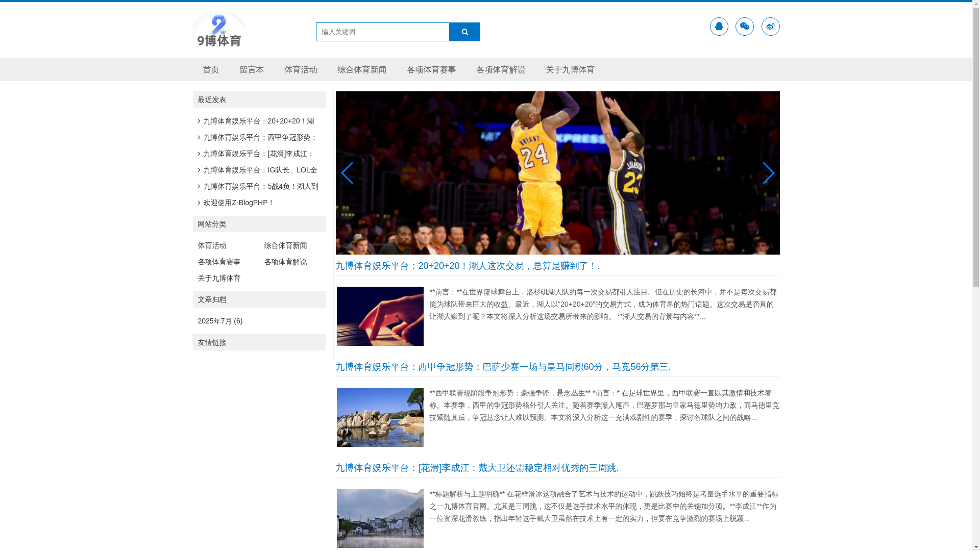The image size is (980, 551).
Task: Open 体育活动 navigation menu item
Action: coord(301,70)
